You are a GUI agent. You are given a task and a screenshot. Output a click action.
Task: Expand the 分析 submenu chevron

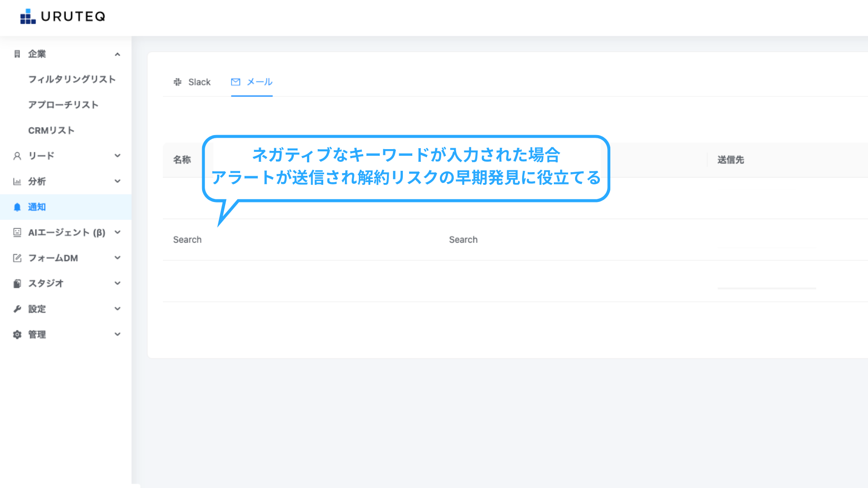coord(118,181)
